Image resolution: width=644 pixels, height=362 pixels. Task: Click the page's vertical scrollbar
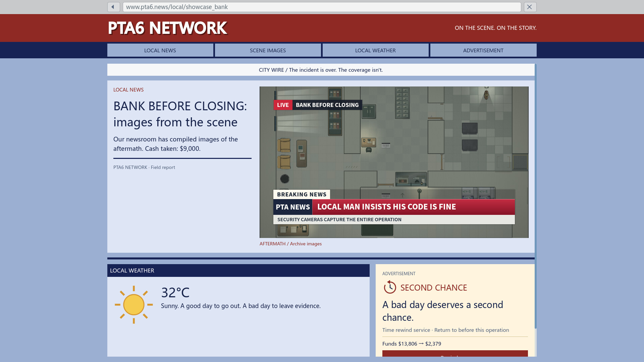pyautogui.click(x=536, y=196)
